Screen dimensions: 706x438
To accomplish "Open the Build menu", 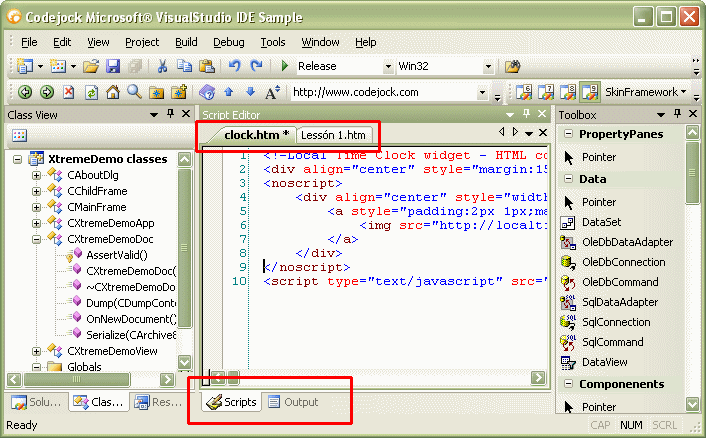I will (186, 42).
